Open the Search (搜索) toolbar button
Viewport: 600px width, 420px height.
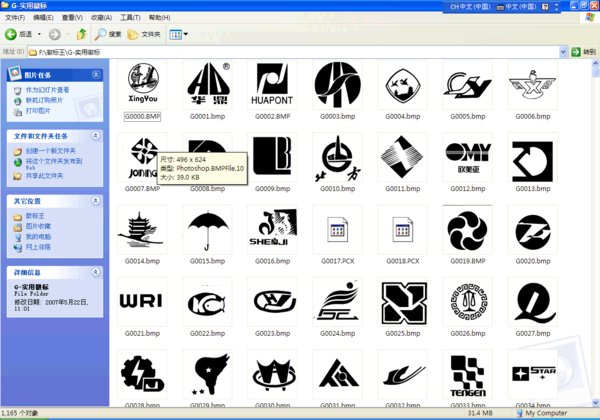[107, 34]
